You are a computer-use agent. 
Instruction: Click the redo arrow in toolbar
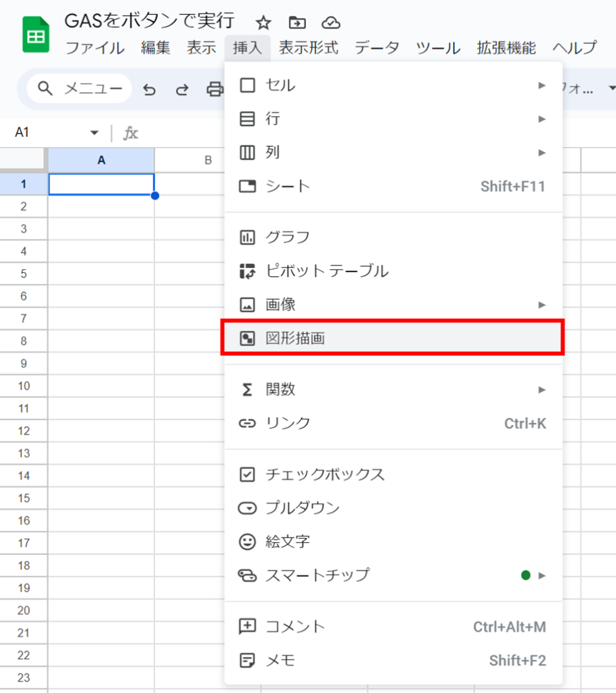coord(181,89)
